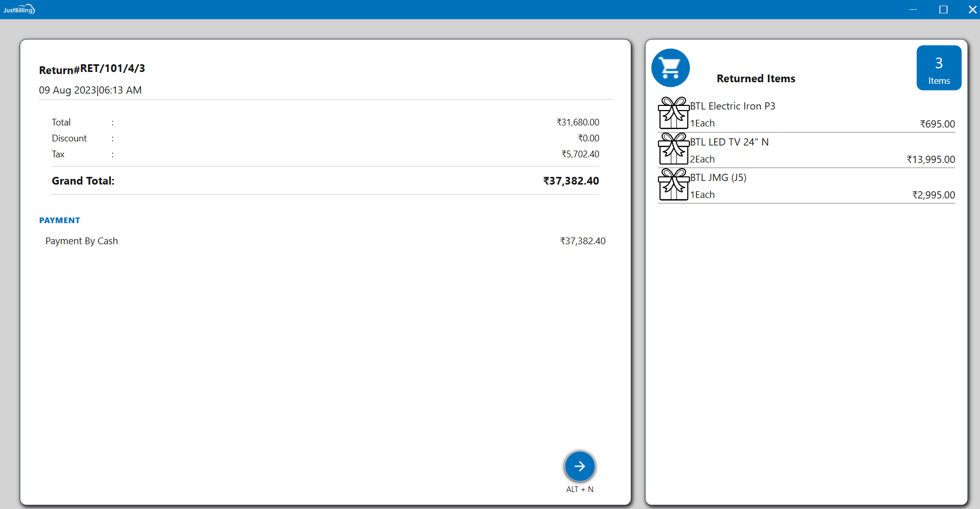Select the BTL Electric Iron P3 item name

[733, 106]
